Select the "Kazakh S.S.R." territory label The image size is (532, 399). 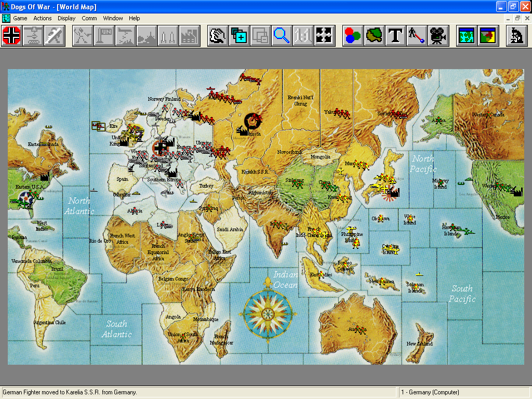point(255,171)
